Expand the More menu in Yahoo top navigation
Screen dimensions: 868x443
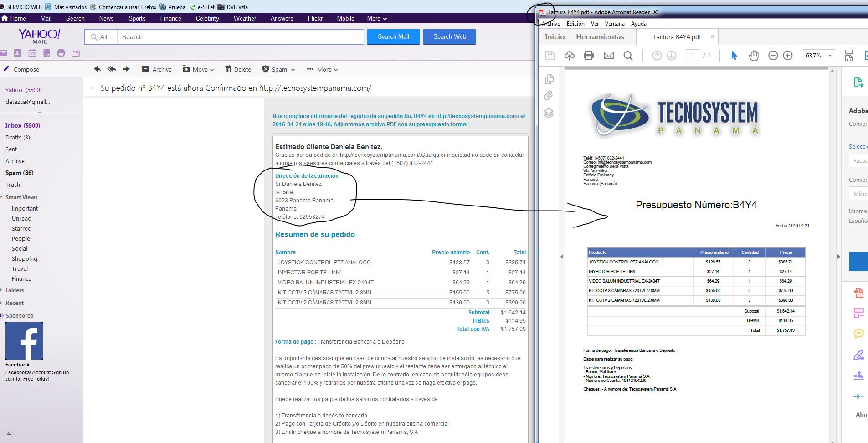click(x=377, y=18)
